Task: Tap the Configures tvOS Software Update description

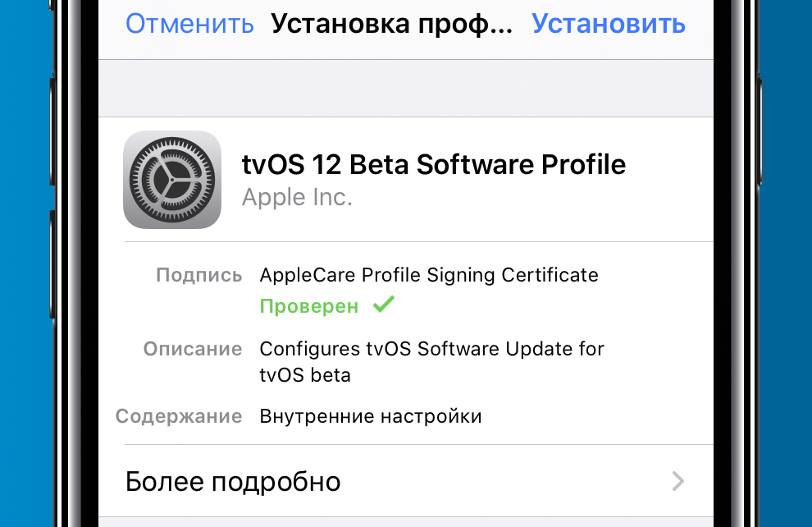Action: point(431,361)
